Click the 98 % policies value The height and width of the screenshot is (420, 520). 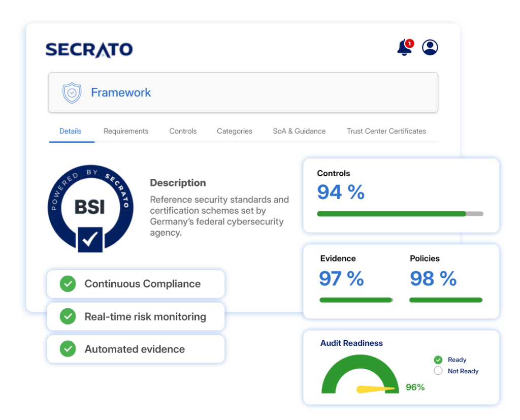[x=433, y=278]
